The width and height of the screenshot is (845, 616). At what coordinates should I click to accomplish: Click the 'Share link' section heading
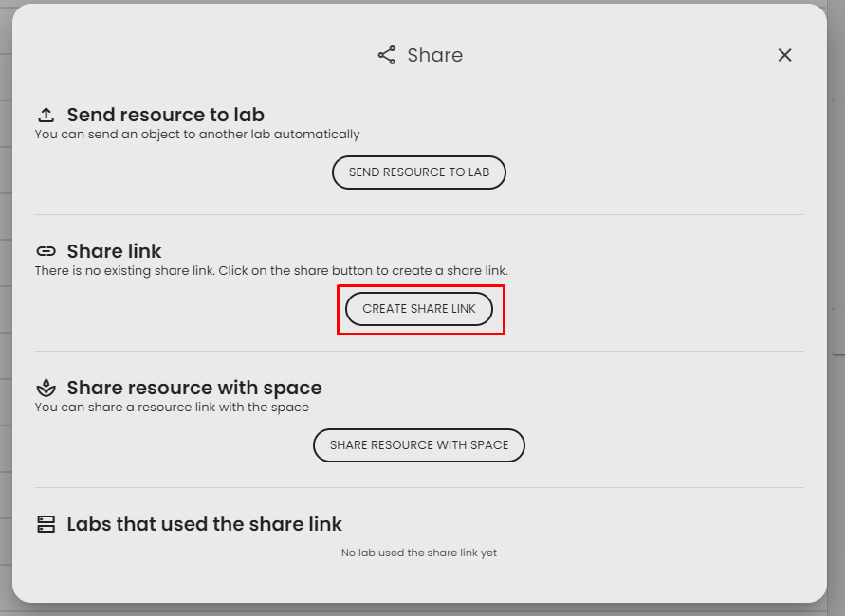click(114, 251)
